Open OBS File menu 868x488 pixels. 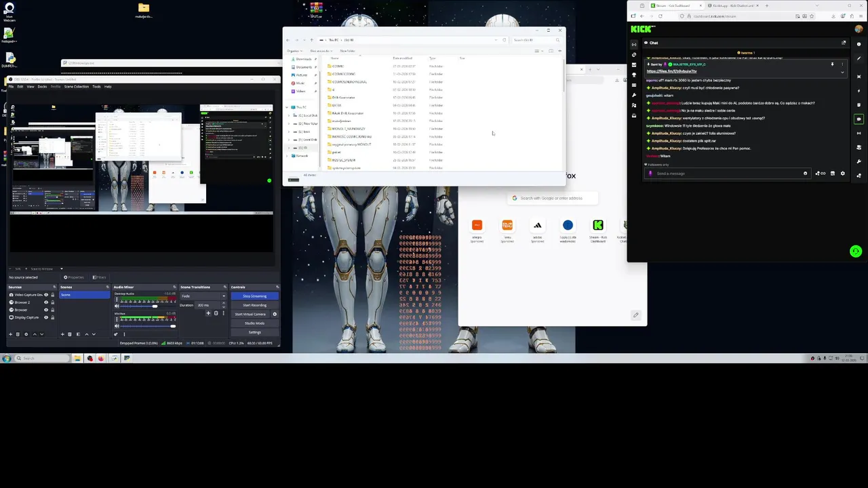11,86
